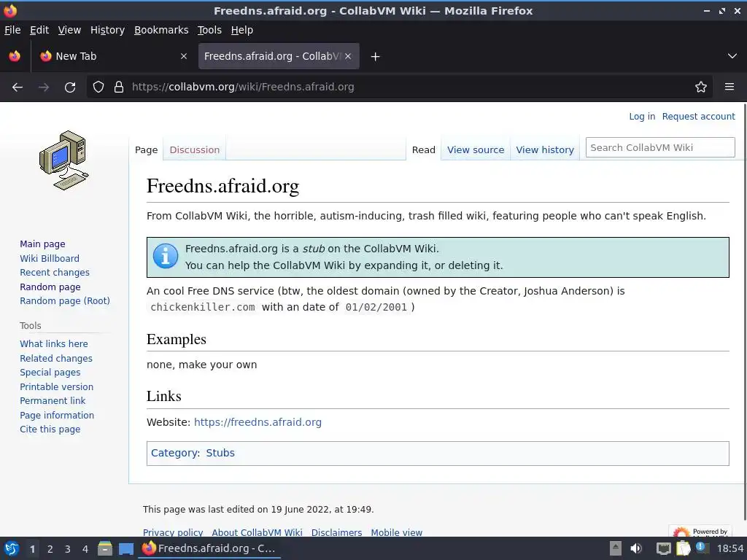Click the stub notice info icon
Image resolution: width=747 pixels, height=560 pixels.
click(x=166, y=257)
